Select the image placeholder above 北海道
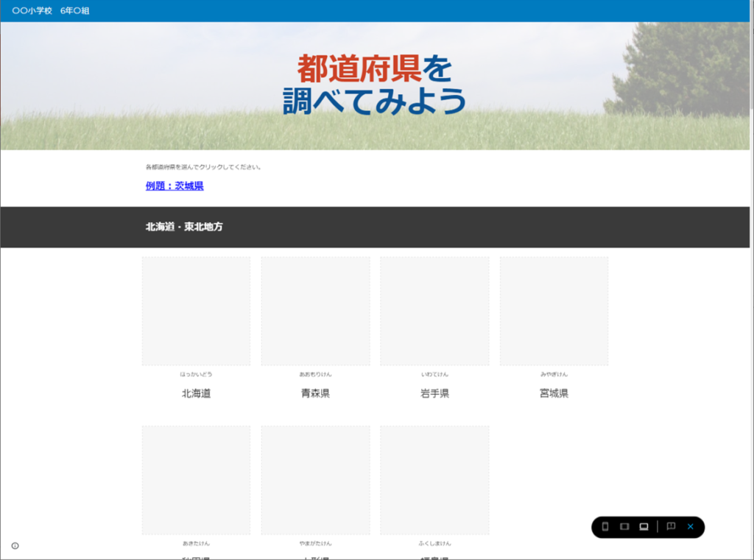The image size is (754, 560). 196,311
